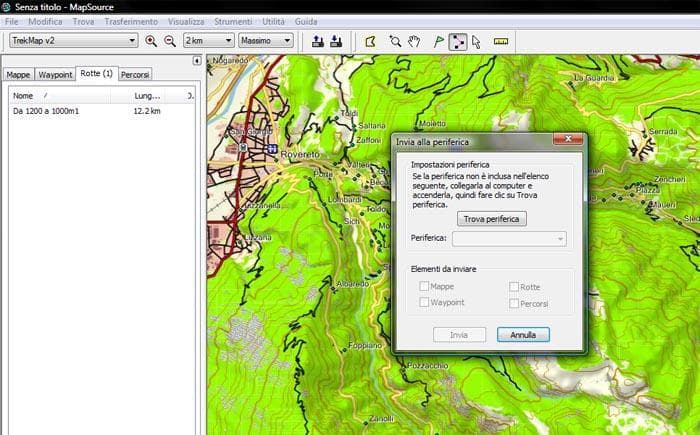Open the TrekMap v2 map product dropdown
The image size is (700, 435).
pyautogui.click(x=74, y=41)
